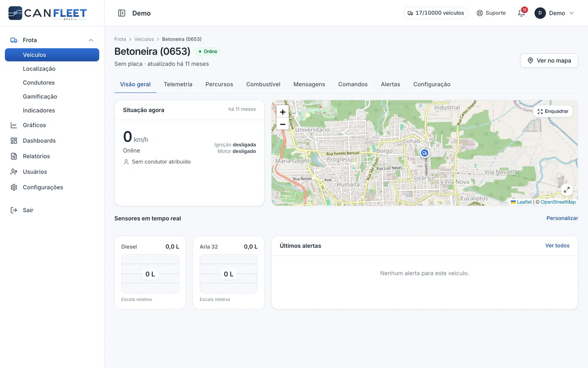Click the Ver no mapa button
588x368 pixels.
[549, 61]
